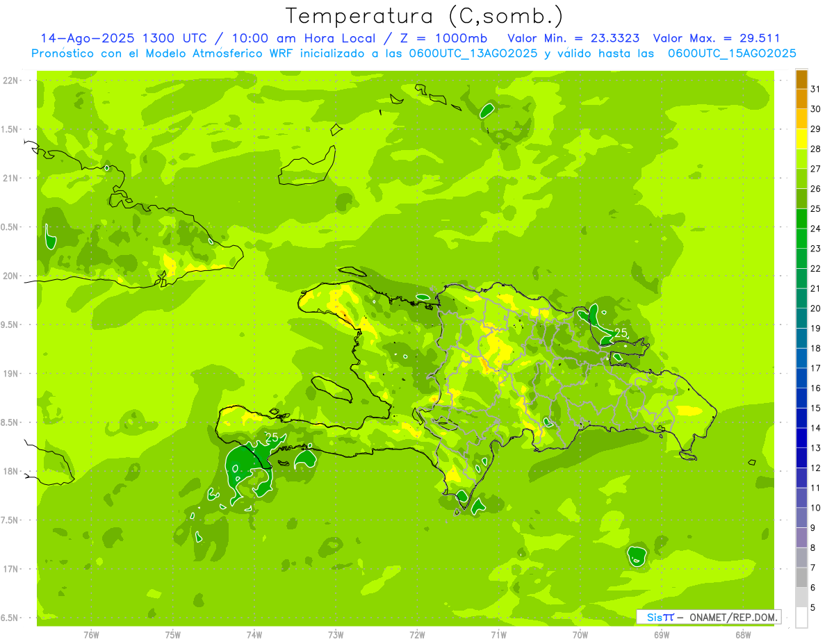This screenshot has width=834, height=644.
Task: Click the 17N latitude axis label
Action: (x=11, y=569)
